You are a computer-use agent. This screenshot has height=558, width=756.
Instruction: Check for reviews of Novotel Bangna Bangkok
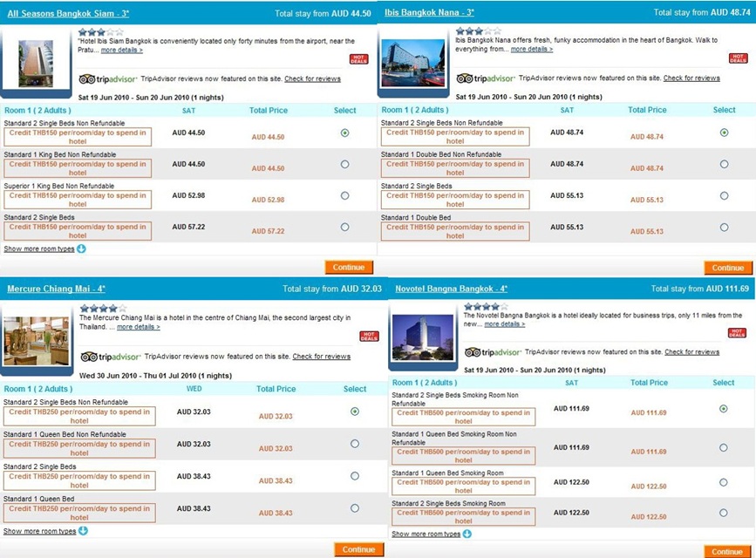tap(691, 352)
